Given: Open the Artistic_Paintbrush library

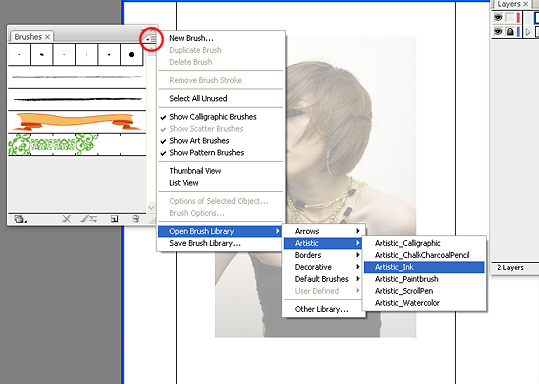Looking at the screenshot, I should (x=424, y=279).
